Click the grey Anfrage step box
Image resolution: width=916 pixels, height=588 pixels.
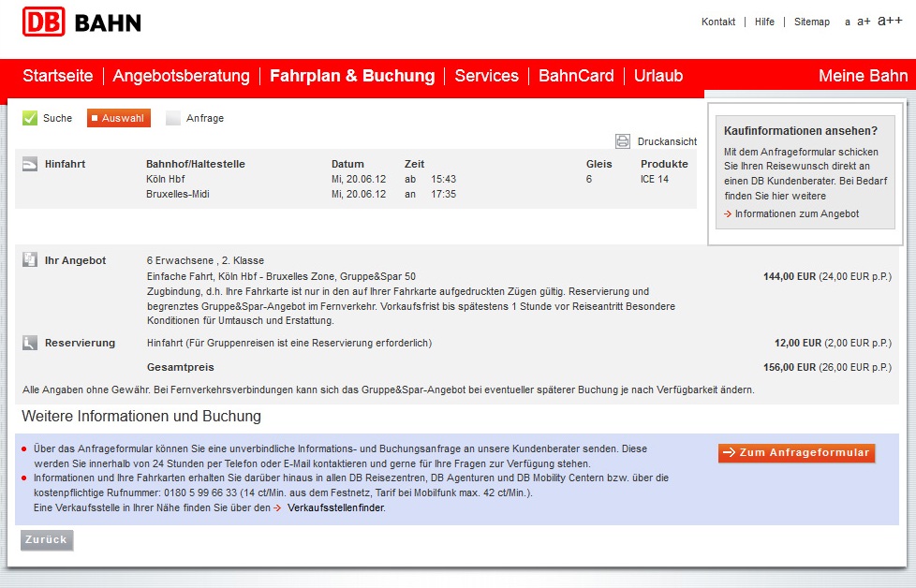[x=173, y=118]
